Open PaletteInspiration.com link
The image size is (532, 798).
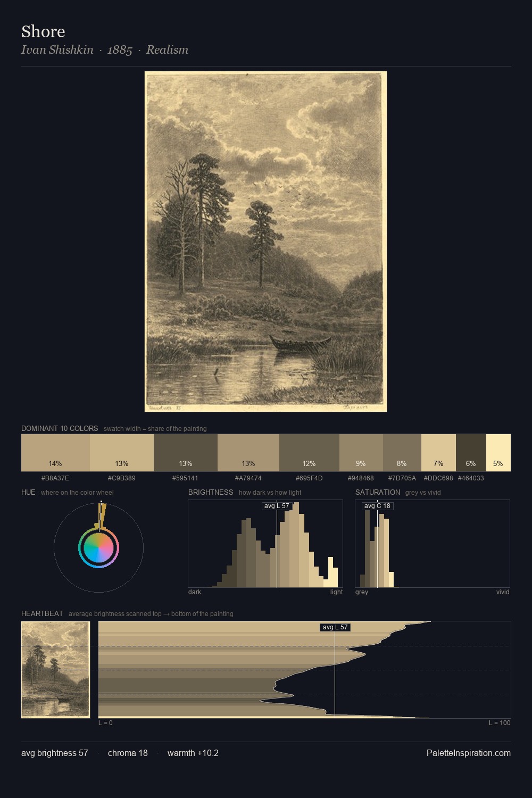[469, 753]
